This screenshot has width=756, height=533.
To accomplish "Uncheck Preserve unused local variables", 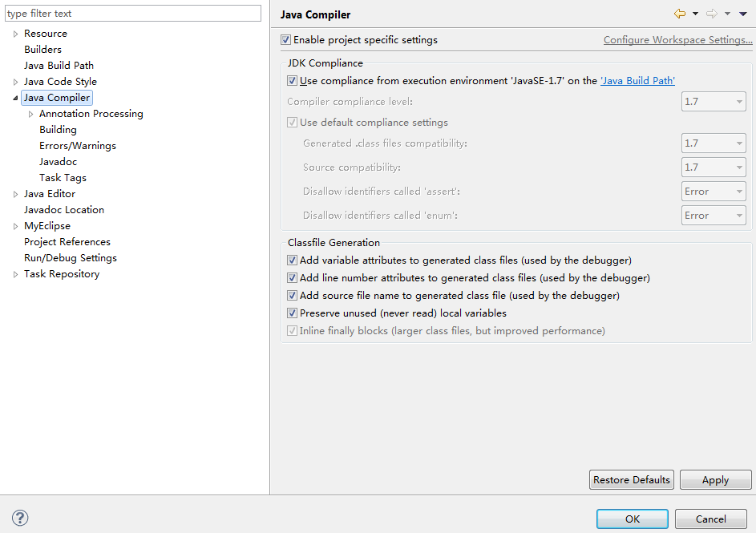I will click(x=292, y=313).
